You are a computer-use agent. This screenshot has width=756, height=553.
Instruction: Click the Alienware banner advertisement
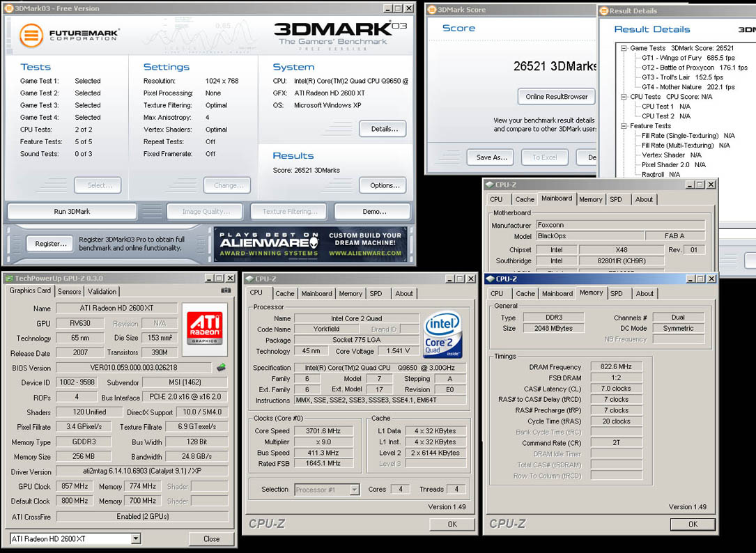[311, 244]
